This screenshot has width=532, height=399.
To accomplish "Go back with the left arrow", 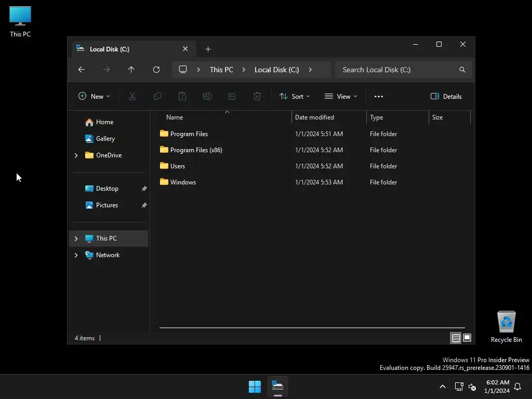I will pyautogui.click(x=82, y=70).
